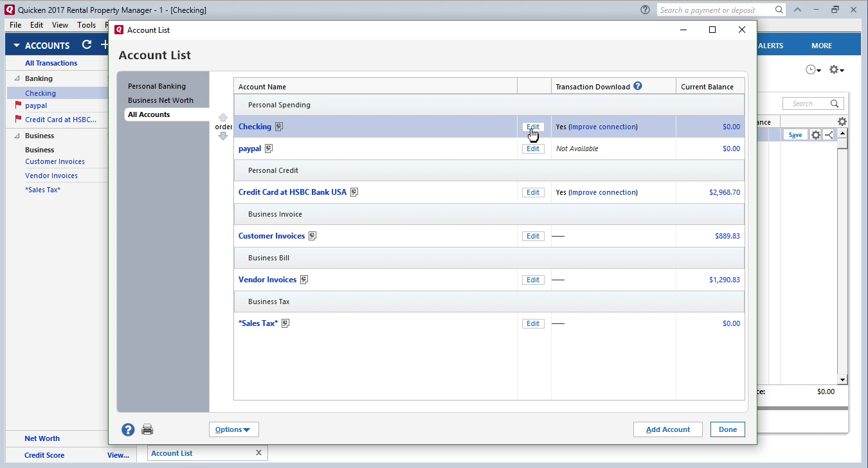Viewport: 868px width, 468px height.
Task: Open attachment icon next to Checking account name
Action: click(x=279, y=127)
